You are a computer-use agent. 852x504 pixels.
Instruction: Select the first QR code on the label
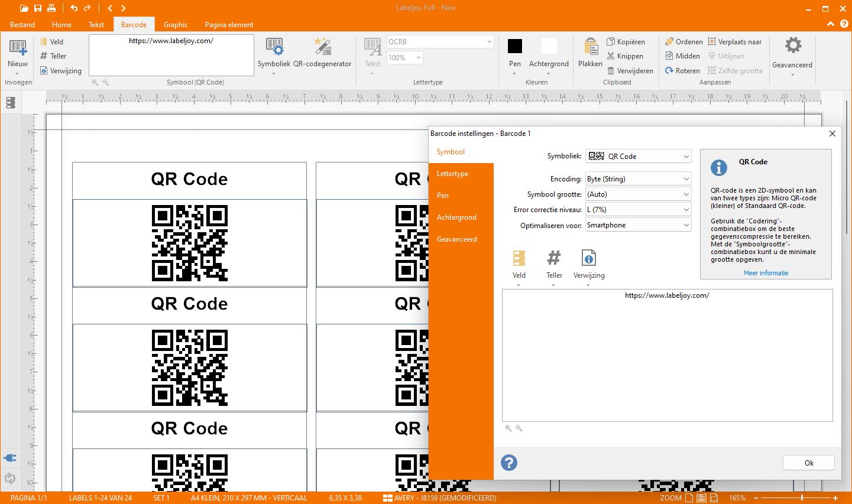(x=190, y=243)
